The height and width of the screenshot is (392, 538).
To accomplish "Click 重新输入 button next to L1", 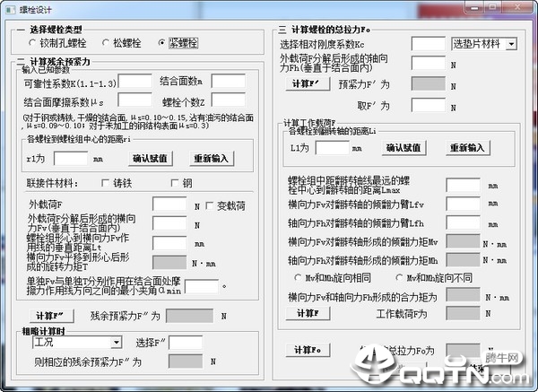I will (x=468, y=148).
